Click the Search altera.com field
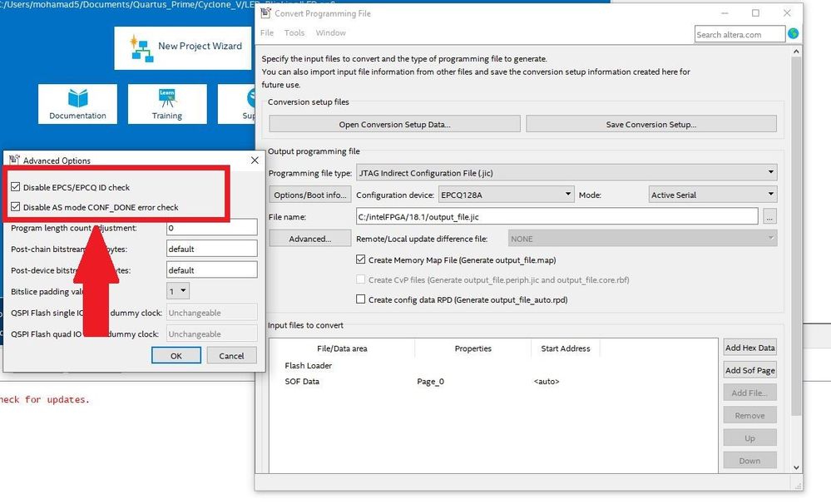Viewport: 831px width, 504px height. click(x=739, y=34)
